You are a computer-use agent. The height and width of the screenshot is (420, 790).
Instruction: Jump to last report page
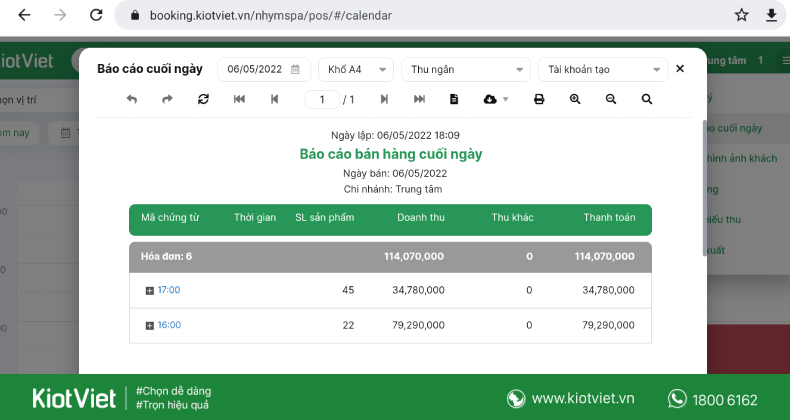[420, 99]
